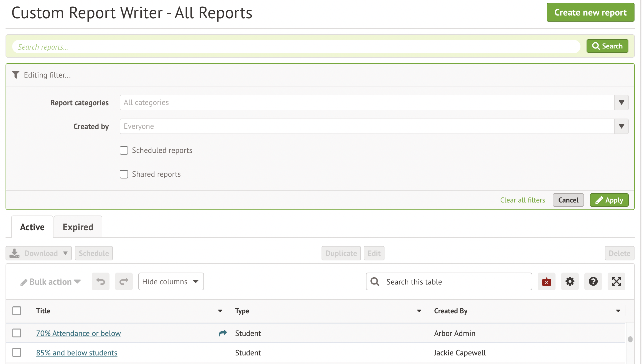Click the undo arrow icon
Screen dimensions: 642x364
tap(100, 281)
